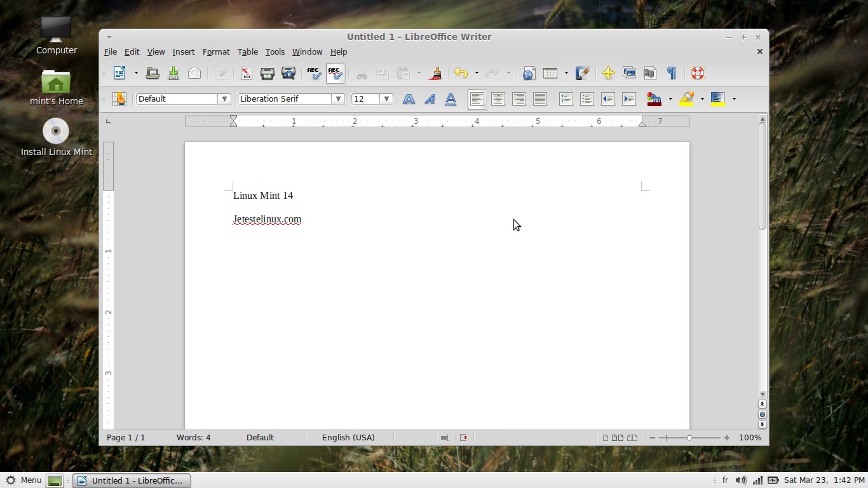Toggle Nonprinting Characters pilcrow icon

pyautogui.click(x=672, y=73)
